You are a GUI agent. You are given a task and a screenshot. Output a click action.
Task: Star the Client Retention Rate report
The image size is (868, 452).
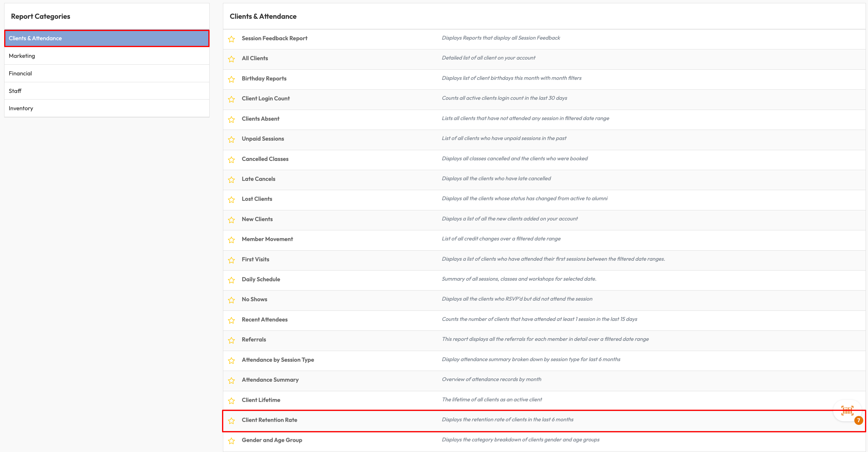point(231,421)
